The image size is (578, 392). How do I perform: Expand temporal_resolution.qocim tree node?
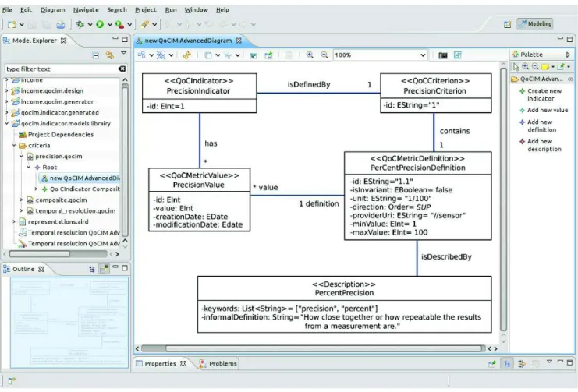[21, 211]
